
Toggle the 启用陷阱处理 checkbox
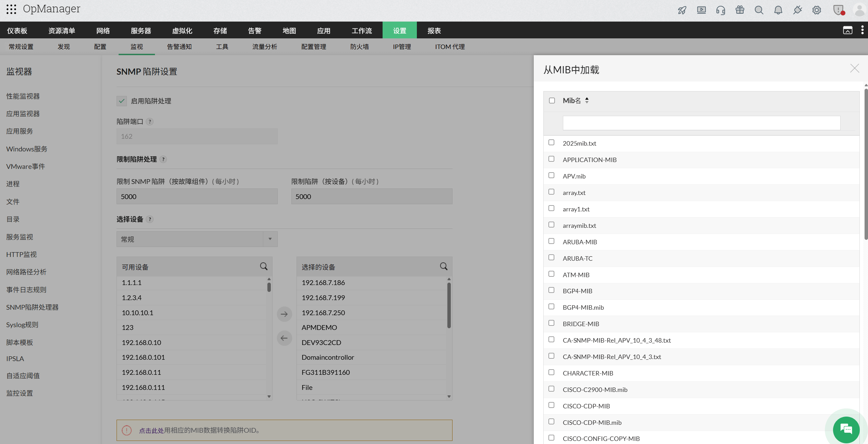coord(122,101)
